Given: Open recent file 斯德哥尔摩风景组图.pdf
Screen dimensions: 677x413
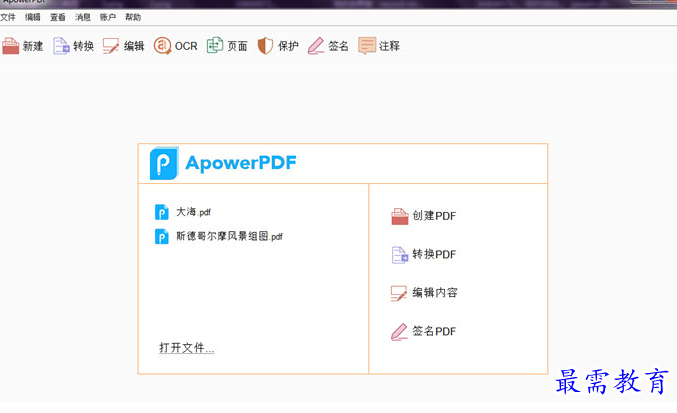Looking at the screenshot, I should coord(229,236).
